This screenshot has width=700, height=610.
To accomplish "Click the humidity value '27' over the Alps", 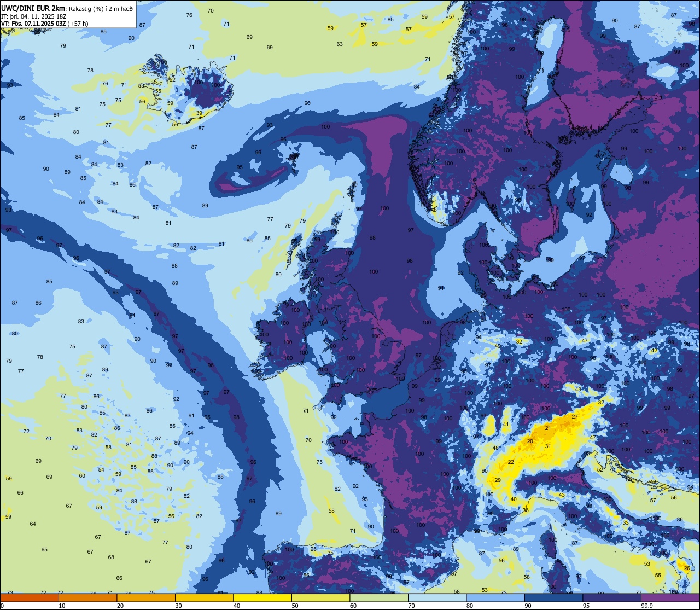I will 575,417.
